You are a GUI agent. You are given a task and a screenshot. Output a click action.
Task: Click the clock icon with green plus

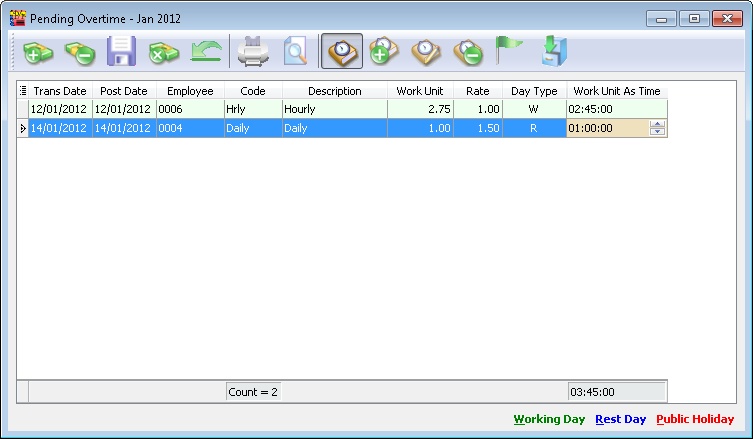pyautogui.click(x=384, y=51)
